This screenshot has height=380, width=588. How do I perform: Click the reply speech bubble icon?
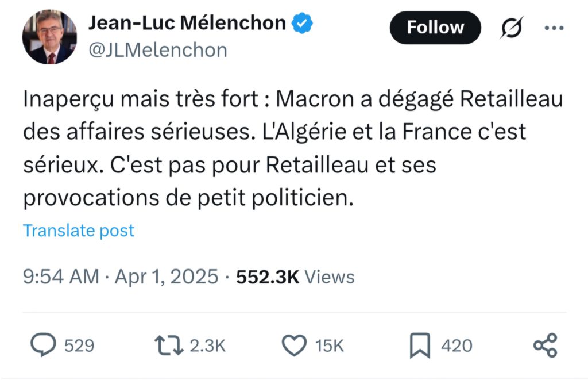pos(42,345)
